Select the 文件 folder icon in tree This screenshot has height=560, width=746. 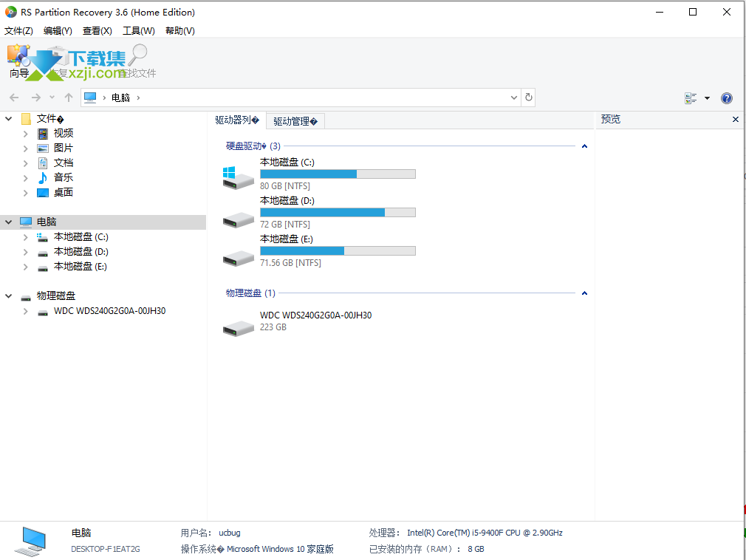pos(26,118)
